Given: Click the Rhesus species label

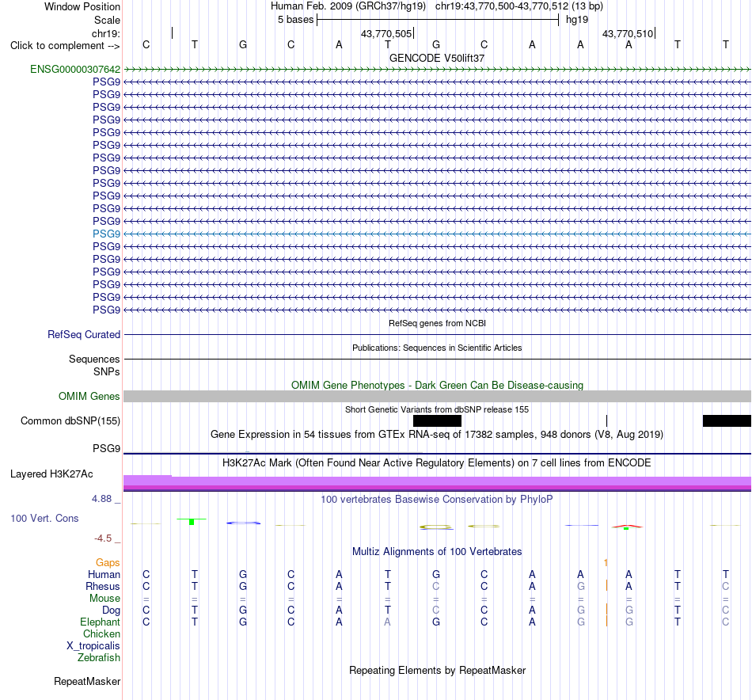Looking at the screenshot, I should tap(103, 586).
